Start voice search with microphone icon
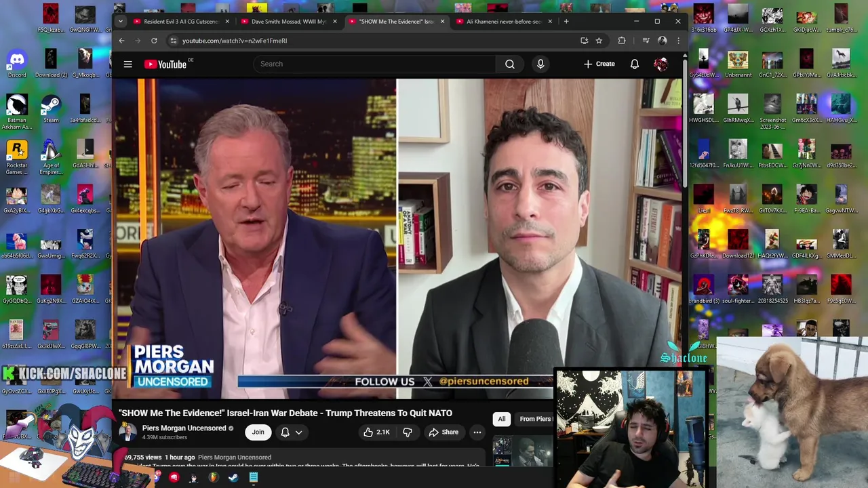This screenshot has height=488, width=868. pos(540,64)
